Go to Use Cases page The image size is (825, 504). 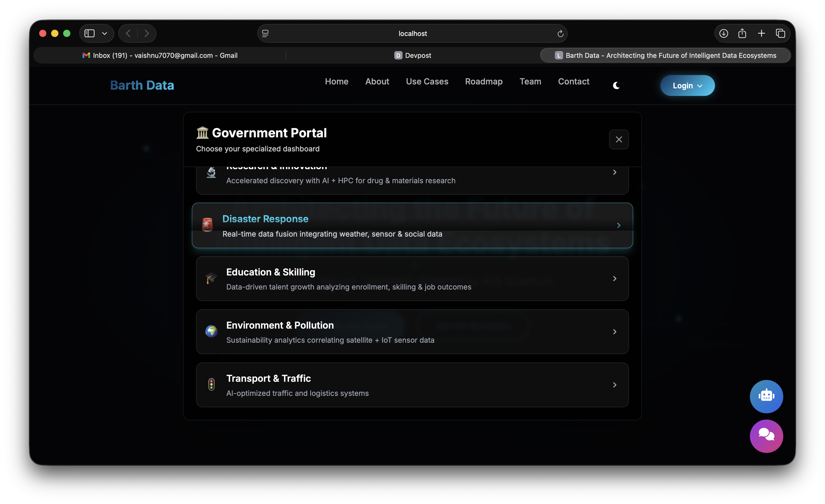point(427,81)
